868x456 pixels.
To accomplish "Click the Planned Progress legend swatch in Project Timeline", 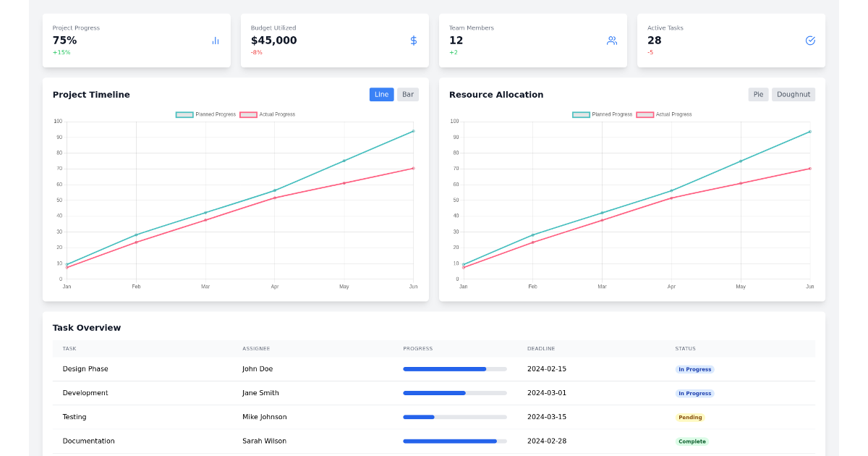I will coord(183,114).
